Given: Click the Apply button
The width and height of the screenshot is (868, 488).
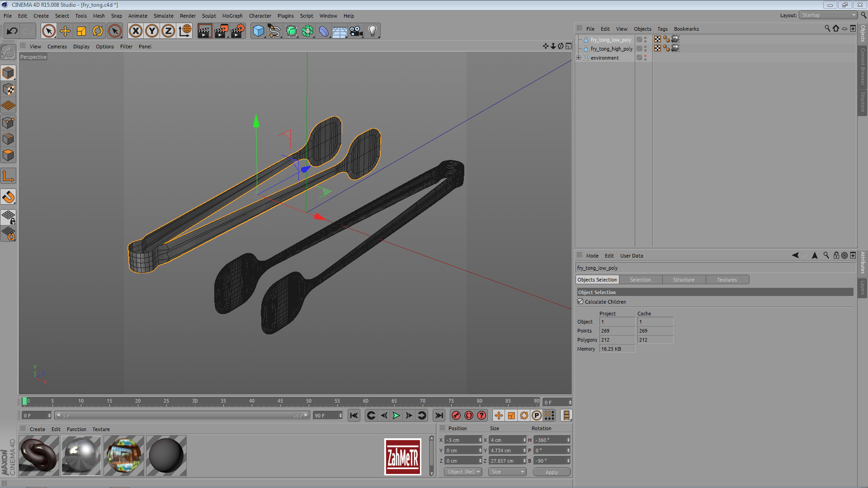Looking at the screenshot, I should click(552, 472).
